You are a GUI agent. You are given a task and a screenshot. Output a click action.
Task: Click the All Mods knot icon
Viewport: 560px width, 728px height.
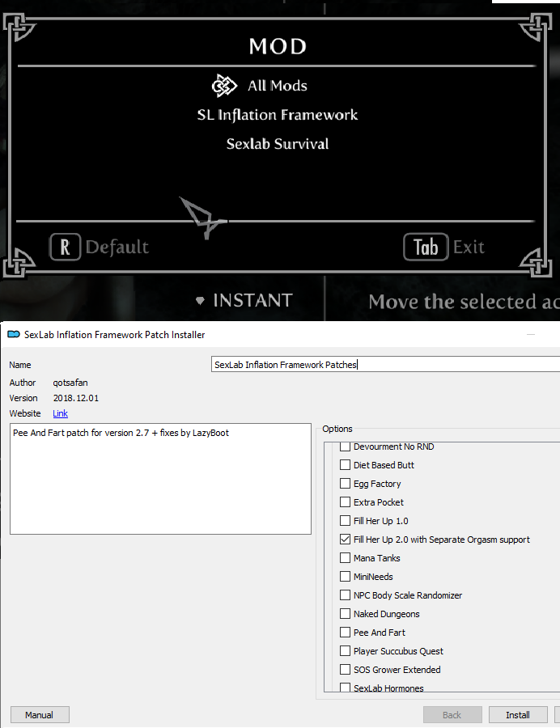point(224,86)
